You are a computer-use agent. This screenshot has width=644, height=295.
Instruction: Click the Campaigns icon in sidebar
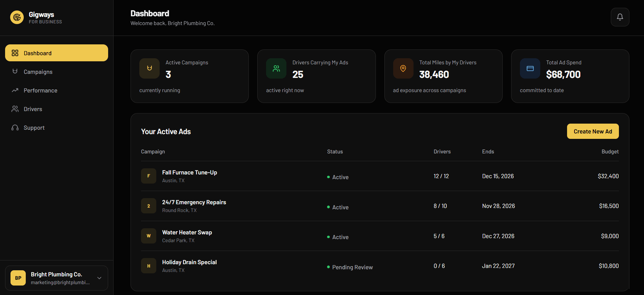click(15, 71)
